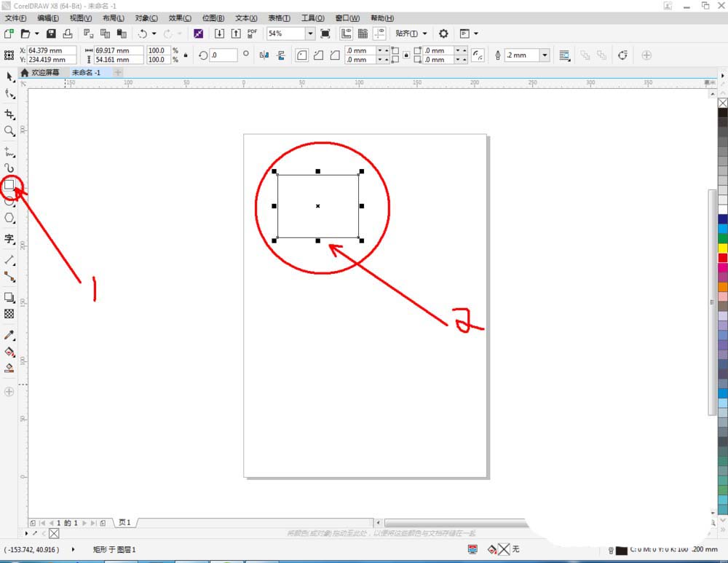Click the Wrap text icon
728x563 pixels.
click(564, 55)
